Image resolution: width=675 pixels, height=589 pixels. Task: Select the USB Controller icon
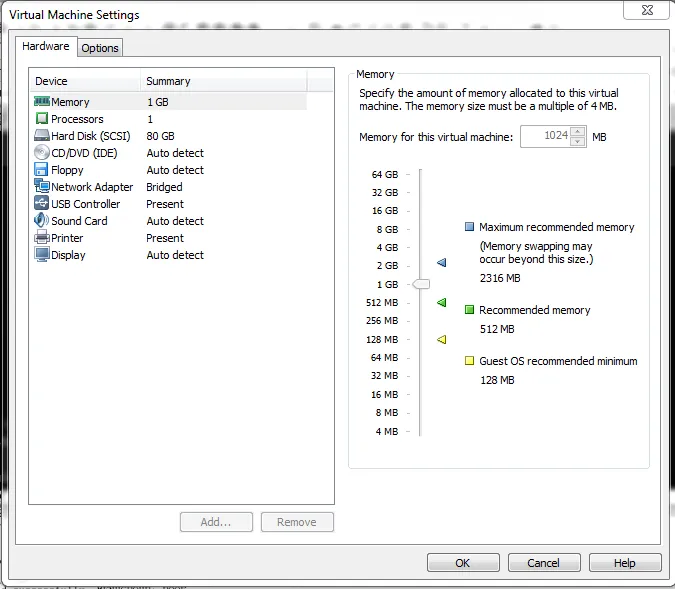41,203
